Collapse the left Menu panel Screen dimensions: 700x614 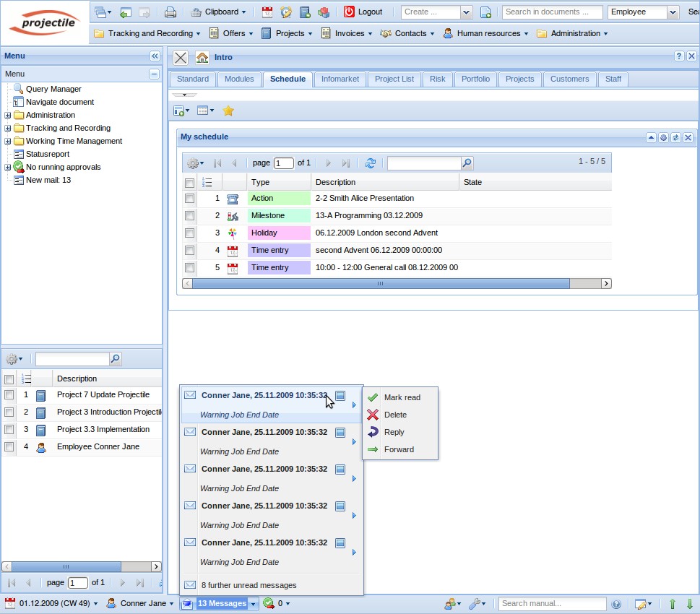point(155,56)
